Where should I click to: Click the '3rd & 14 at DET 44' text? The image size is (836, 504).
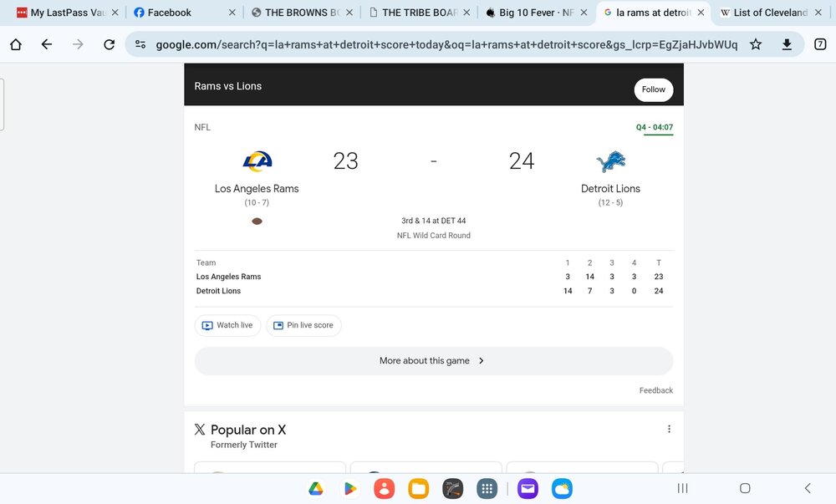coord(433,221)
